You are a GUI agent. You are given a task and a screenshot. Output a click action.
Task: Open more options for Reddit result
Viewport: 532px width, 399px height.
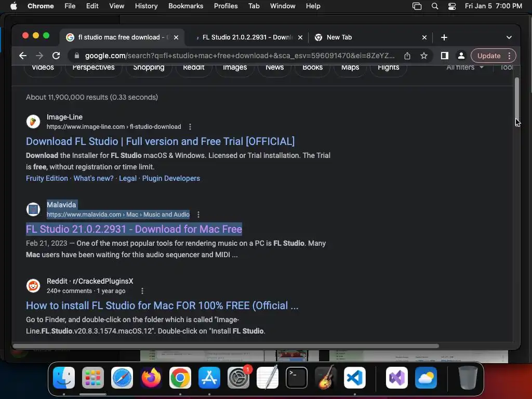pos(142,291)
